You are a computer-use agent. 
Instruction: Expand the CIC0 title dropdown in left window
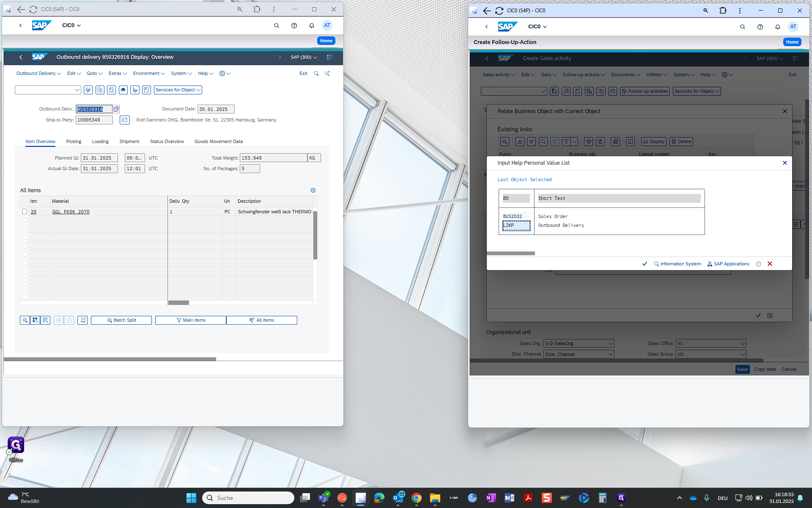pyautogui.click(x=71, y=25)
